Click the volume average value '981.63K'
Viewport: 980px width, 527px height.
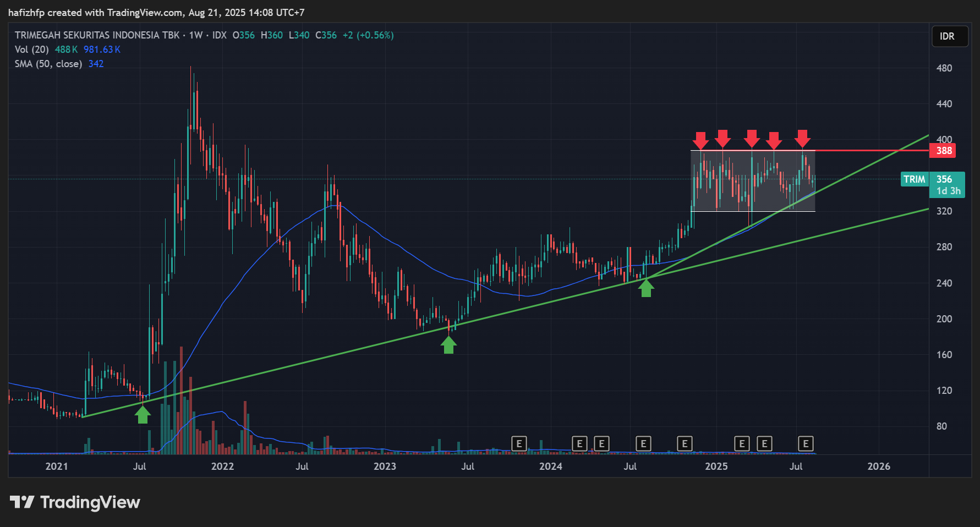(102, 50)
